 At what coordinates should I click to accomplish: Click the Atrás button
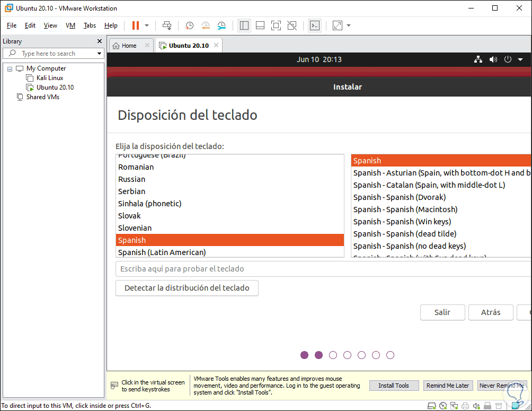(x=491, y=312)
